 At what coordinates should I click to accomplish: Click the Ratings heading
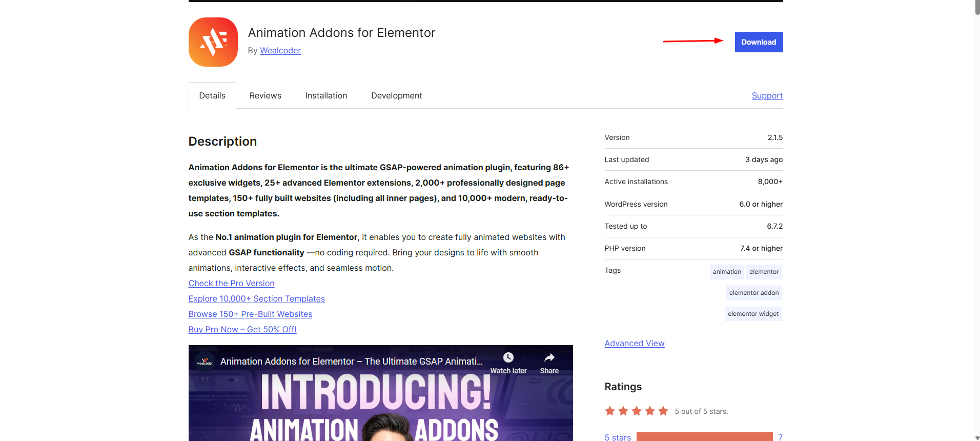pyautogui.click(x=623, y=387)
